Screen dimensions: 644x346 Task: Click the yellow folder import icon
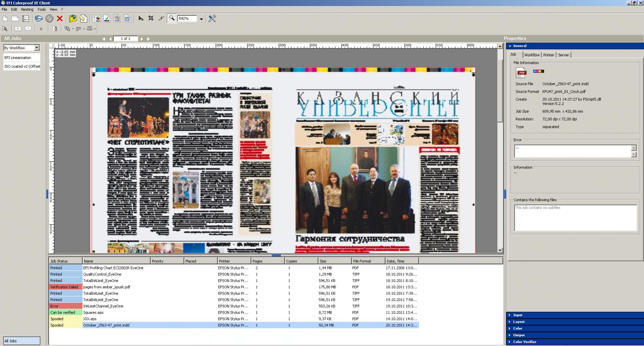[73, 18]
